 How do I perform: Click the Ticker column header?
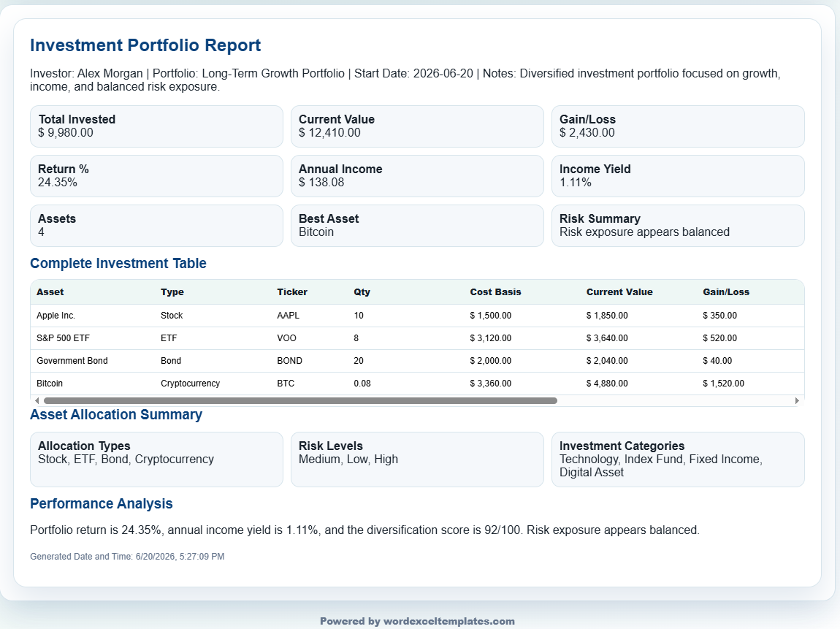pyautogui.click(x=292, y=292)
